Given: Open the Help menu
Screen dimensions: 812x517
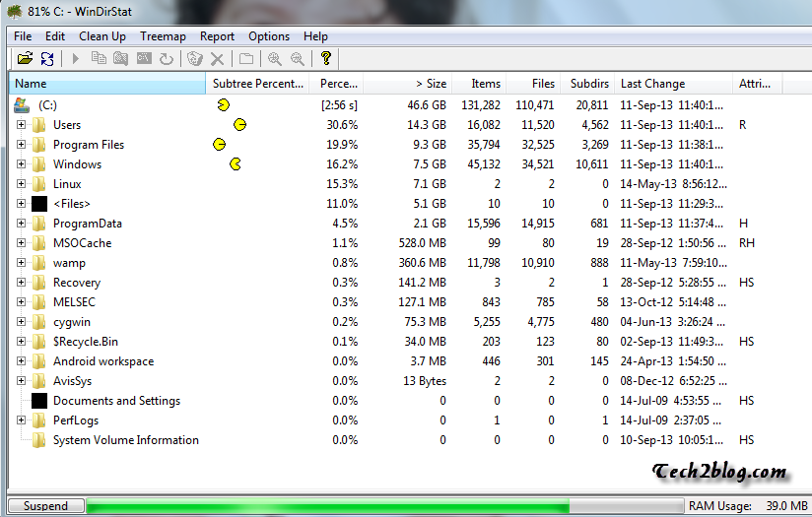Looking at the screenshot, I should click(x=315, y=36).
